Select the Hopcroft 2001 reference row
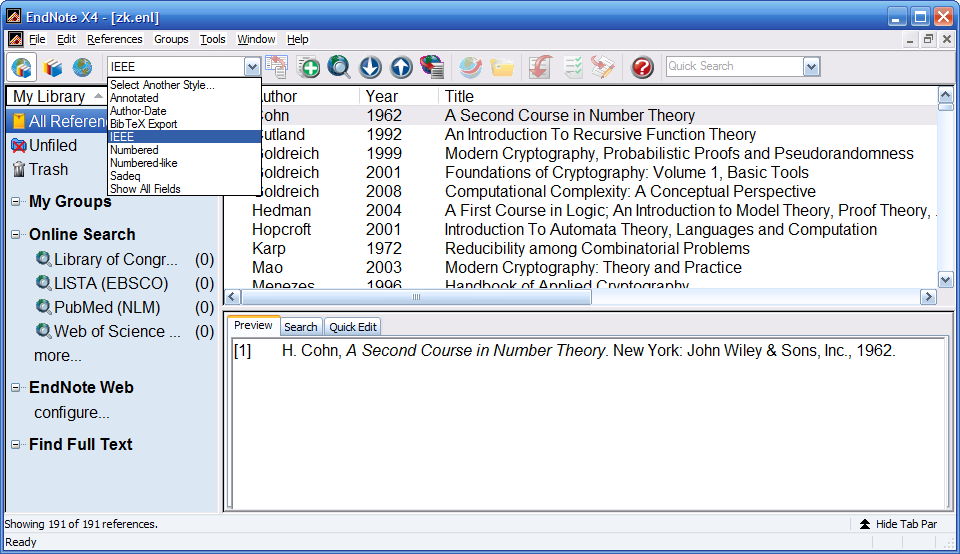Viewport: 960px width, 554px height. [x=580, y=230]
